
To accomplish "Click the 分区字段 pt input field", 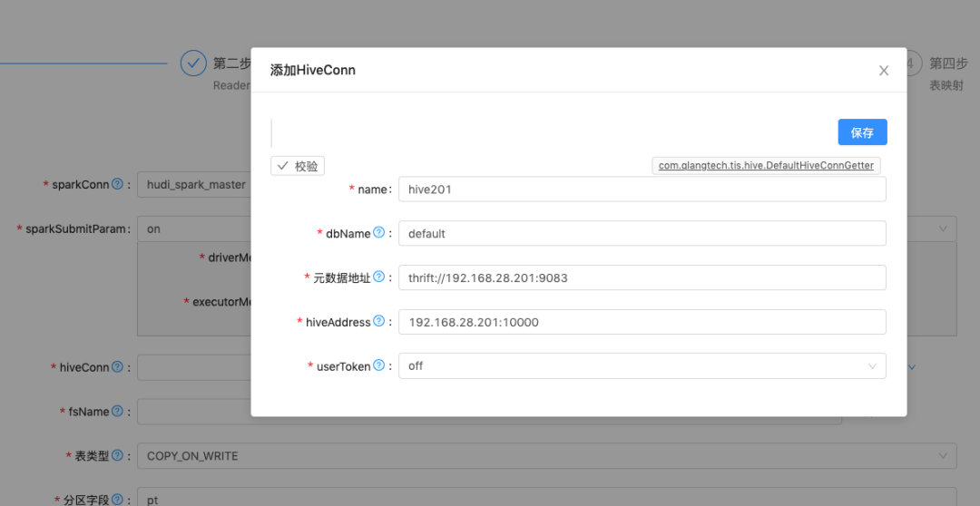I will (x=547, y=497).
